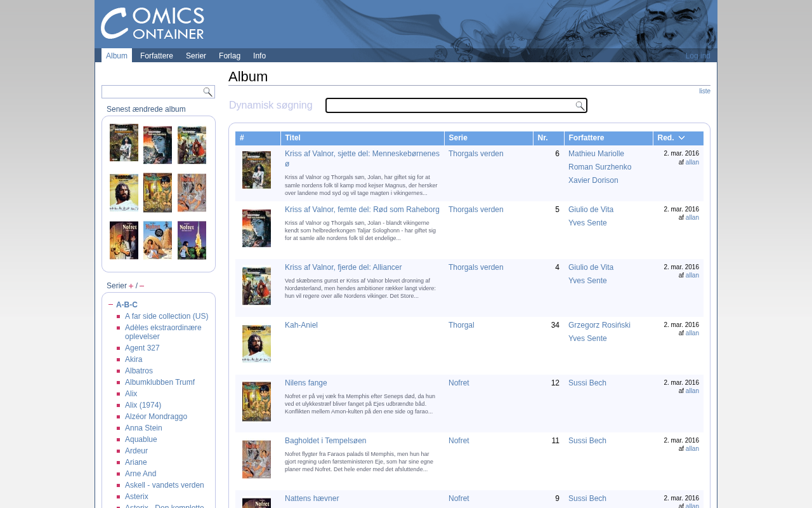Open Kriss af Valnor, femte del title link

coord(362,210)
